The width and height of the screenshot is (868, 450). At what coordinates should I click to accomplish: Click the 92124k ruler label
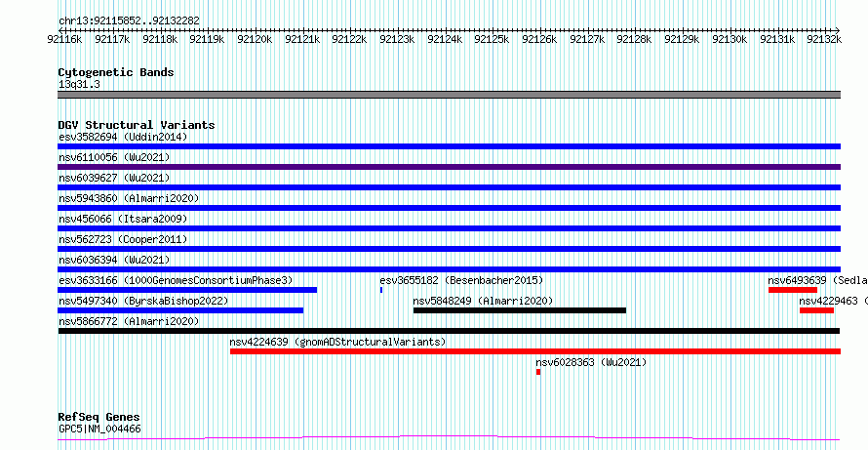(445, 39)
